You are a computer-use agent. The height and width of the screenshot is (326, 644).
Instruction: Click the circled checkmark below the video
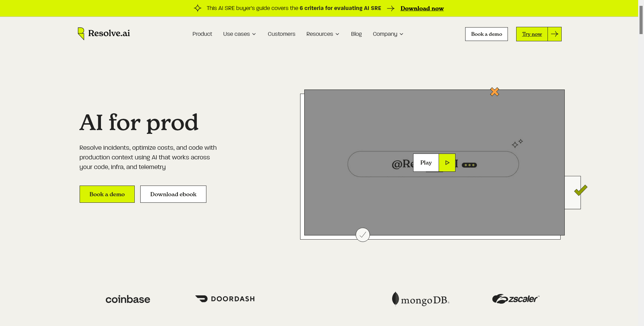coord(362,235)
